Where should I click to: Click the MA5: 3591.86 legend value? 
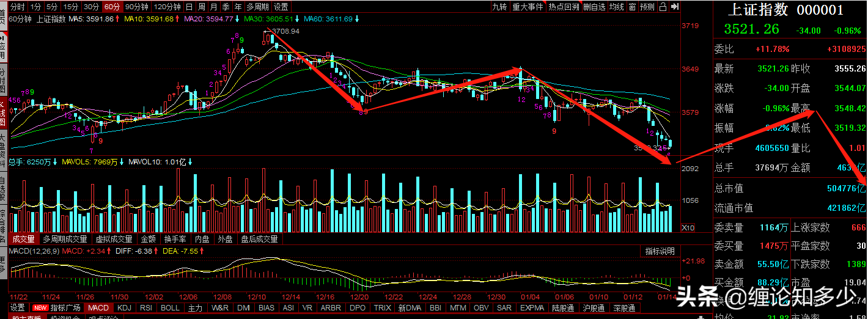pos(91,19)
